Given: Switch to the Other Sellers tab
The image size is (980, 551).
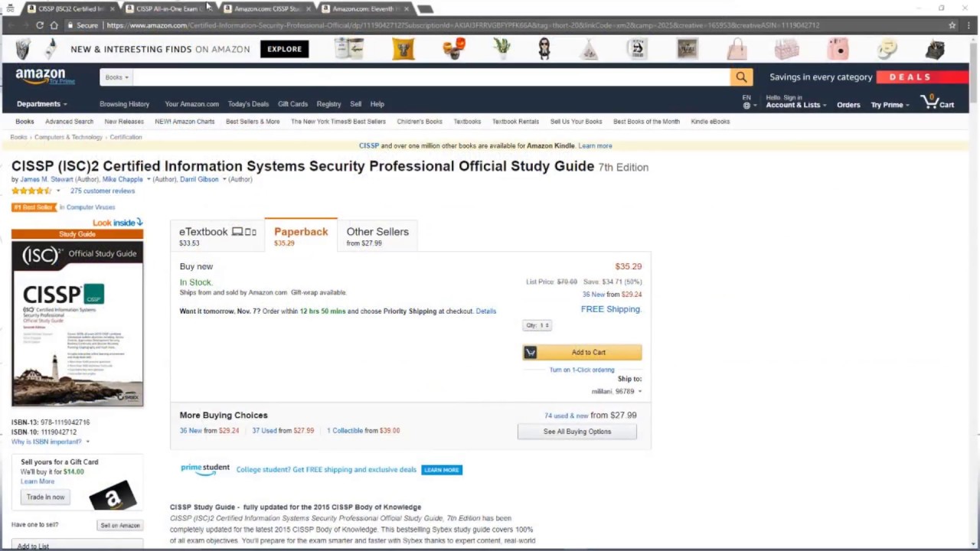Looking at the screenshot, I should coord(377,236).
